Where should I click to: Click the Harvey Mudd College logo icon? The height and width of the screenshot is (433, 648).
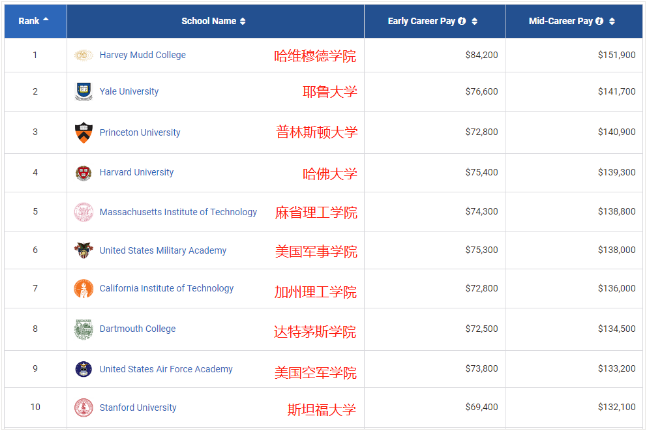(x=84, y=55)
